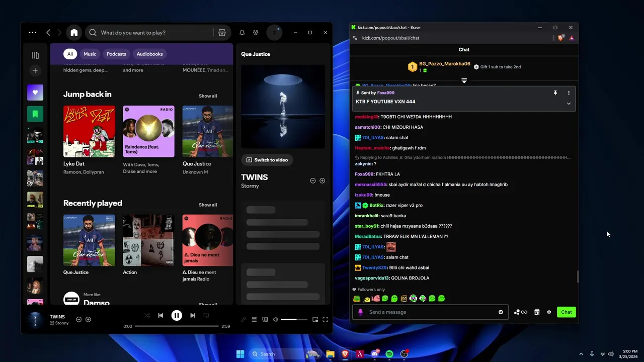644x362 pixels.
Task: Open Foxa999 username in pinned message
Action: [386, 93]
